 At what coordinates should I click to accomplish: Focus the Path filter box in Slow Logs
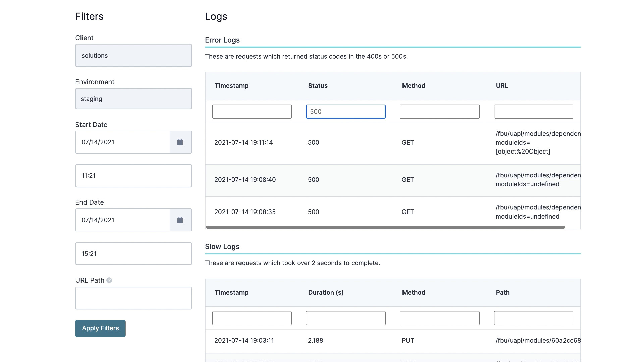533,318
